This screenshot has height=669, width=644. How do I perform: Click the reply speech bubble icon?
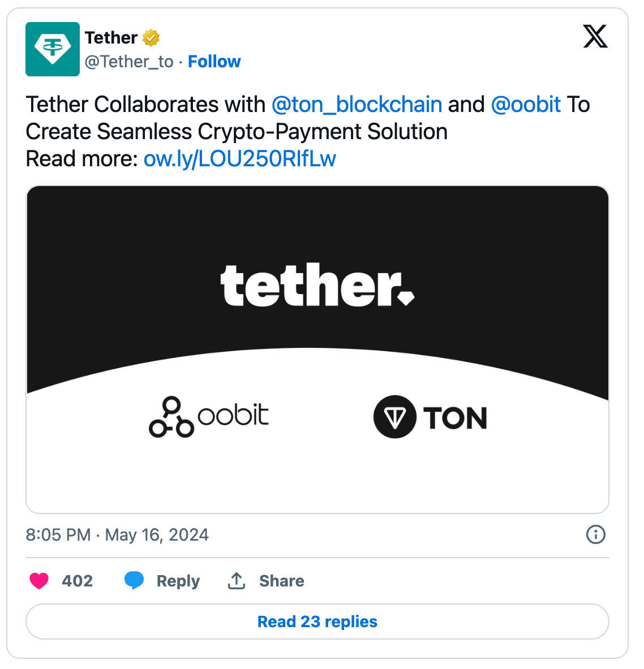pos(135,581)
